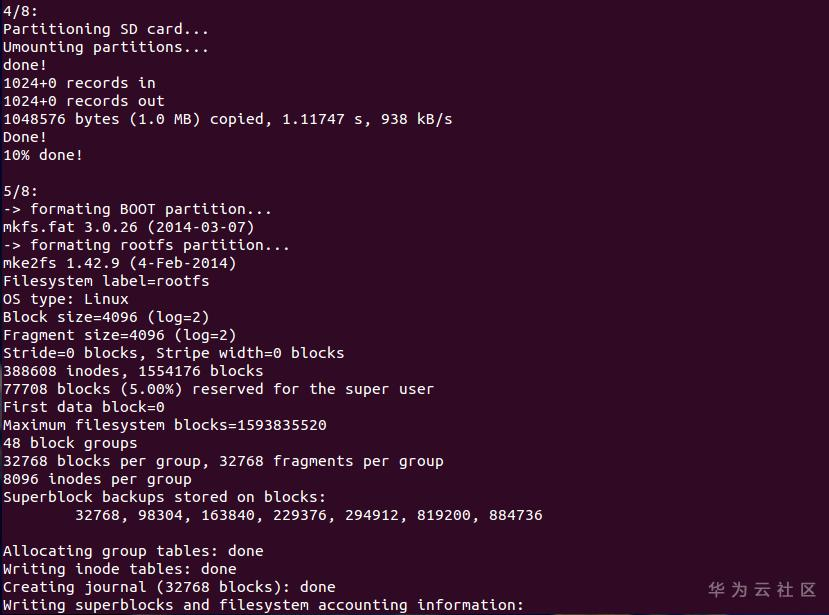829x615 pixels.
Task: Click the "OS type: Linux" line
Action: point(66,299)
